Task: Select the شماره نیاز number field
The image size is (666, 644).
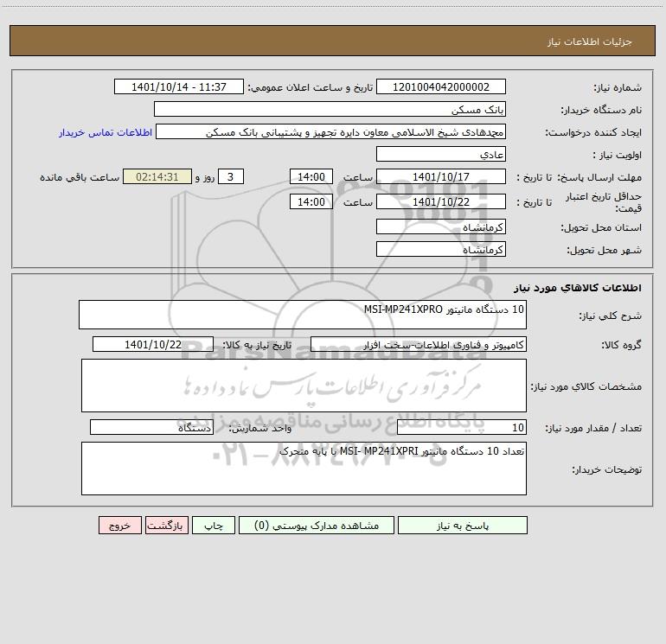Action: click(x=441, y=86)
